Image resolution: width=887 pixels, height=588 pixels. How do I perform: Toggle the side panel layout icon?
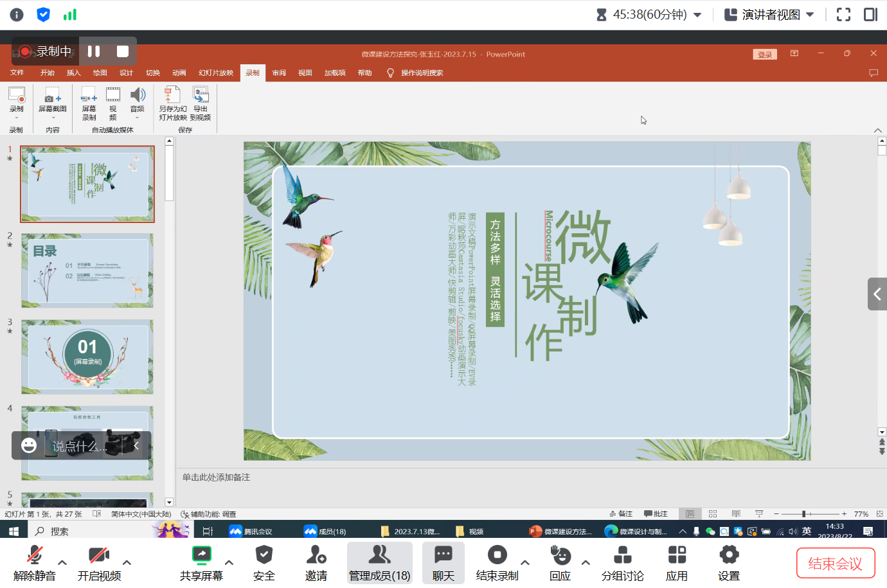tap(870, 15)
